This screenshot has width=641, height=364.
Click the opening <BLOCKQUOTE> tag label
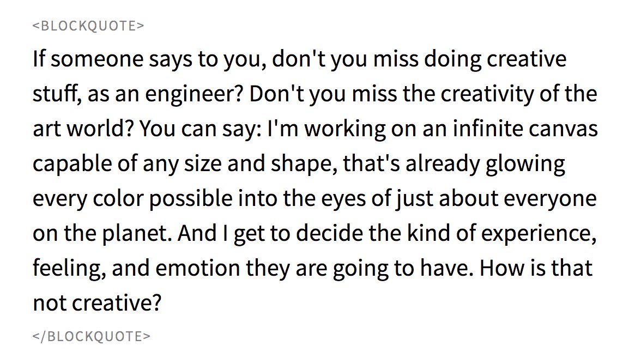(x=88, y=26)
